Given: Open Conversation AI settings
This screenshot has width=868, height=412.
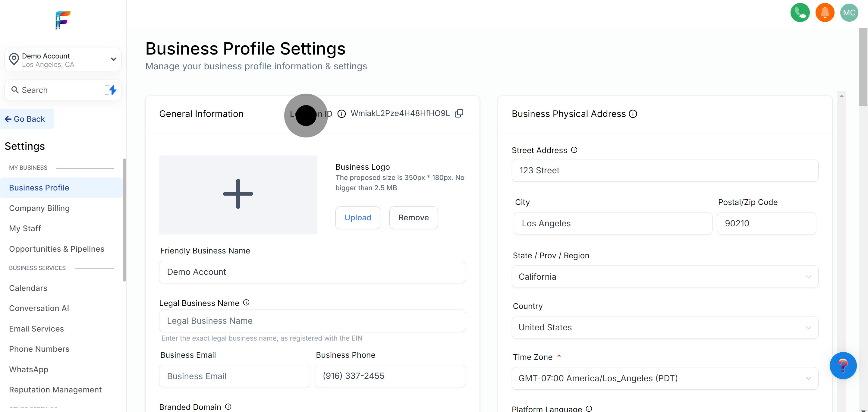Looking at the screenshot, I should (x=39, y=308).
